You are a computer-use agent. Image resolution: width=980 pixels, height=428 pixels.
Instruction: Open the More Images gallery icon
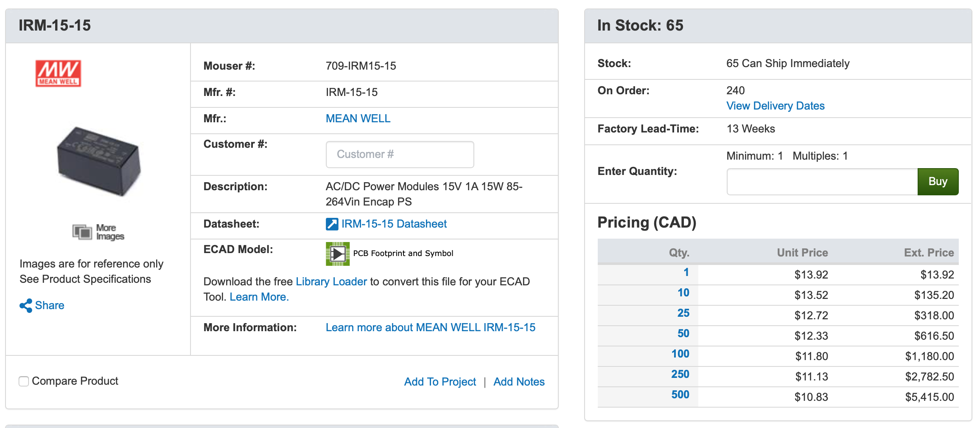coord(82,232)
